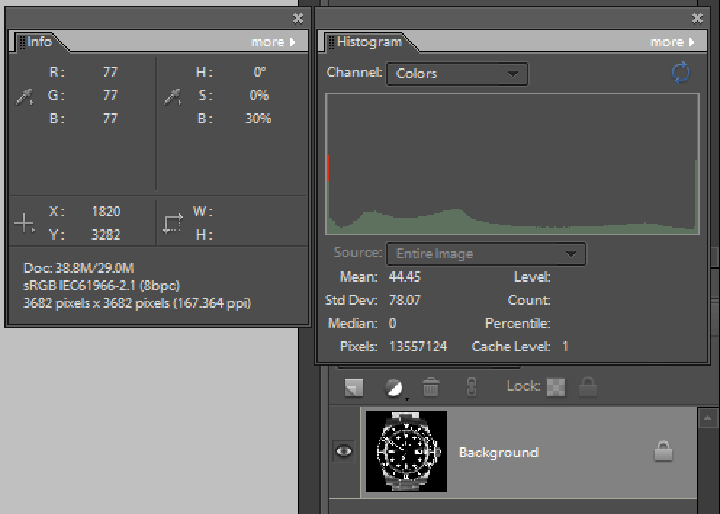720x514 pixels.
Task: Hide the Background layer eye icon
Action: [344, 451]
